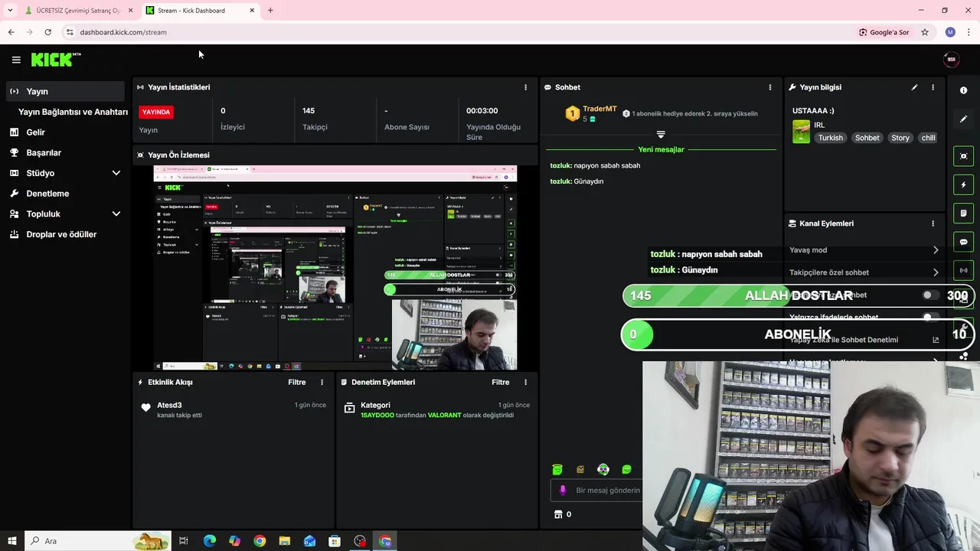
Task: Open Etkinlik Akışı three-dot menu
Action: [x=322, y=382]
